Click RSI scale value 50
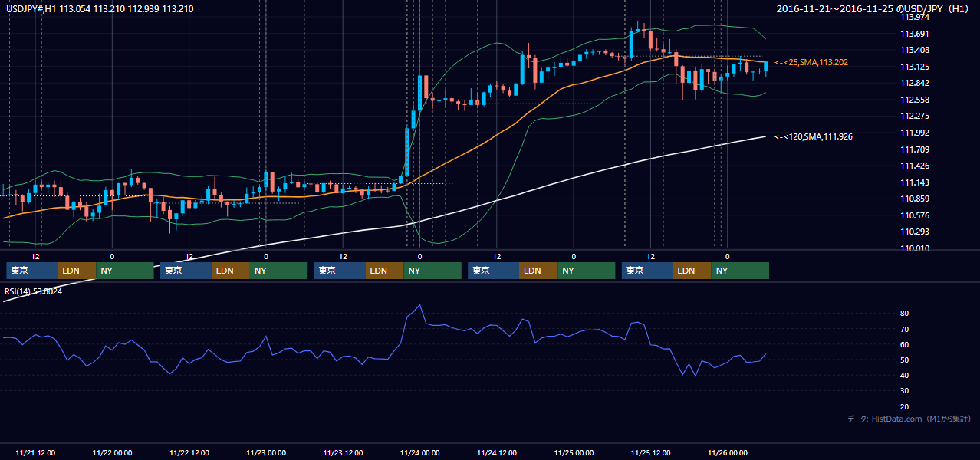The image size is (980, 460). point(905,360)
